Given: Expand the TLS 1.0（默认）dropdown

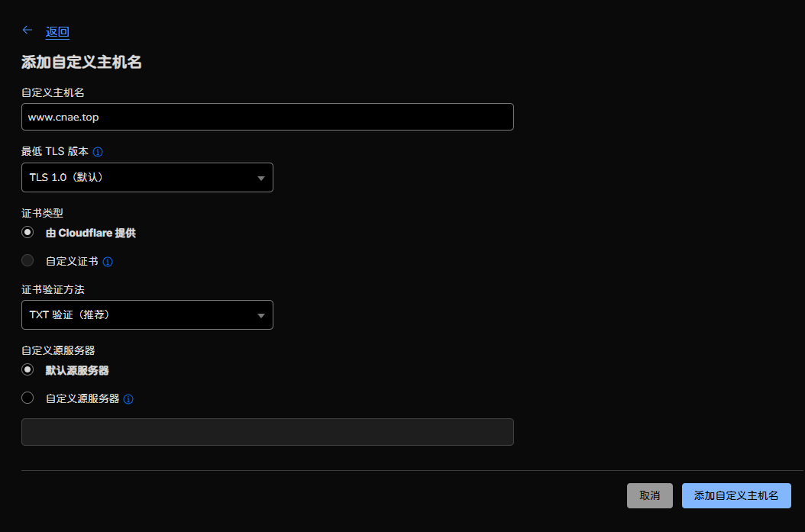Looking at the screenshot, I should (x=147, y=177).
